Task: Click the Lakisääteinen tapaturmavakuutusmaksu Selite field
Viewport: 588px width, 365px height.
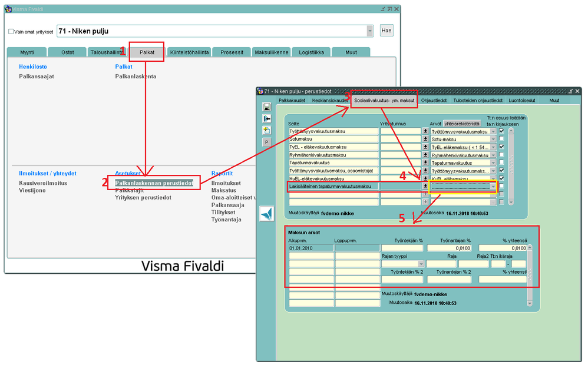Action: click(333, 186)
